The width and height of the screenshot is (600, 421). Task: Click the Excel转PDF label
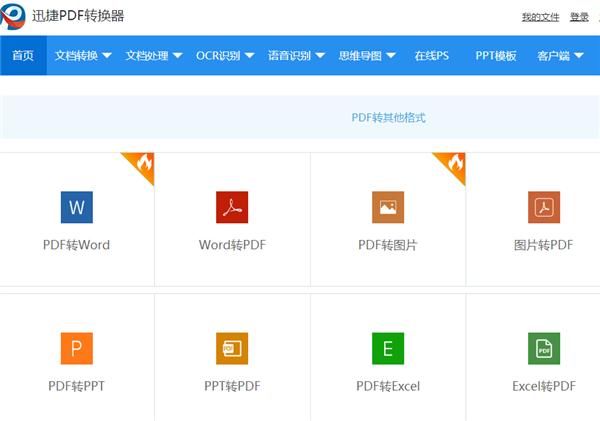[544, 386]
